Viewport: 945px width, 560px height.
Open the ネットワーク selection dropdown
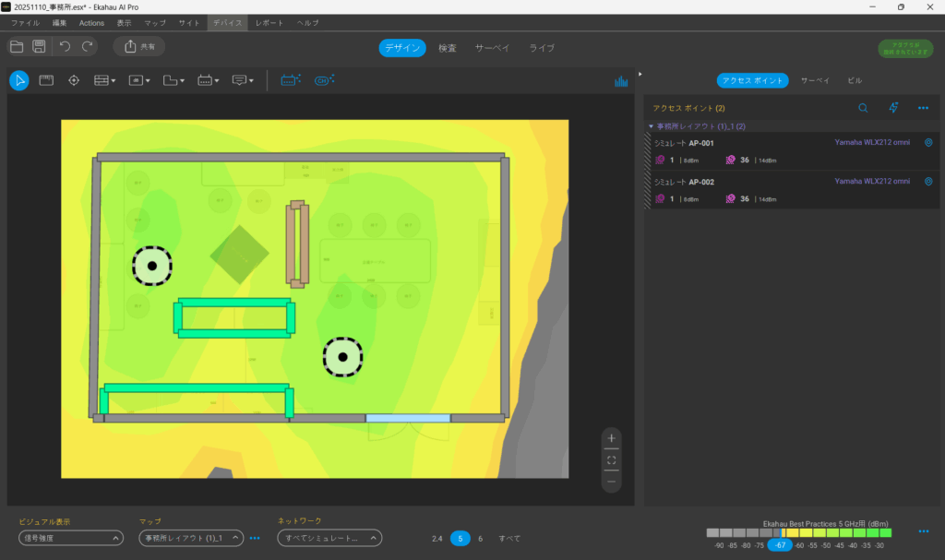[329, 538]
